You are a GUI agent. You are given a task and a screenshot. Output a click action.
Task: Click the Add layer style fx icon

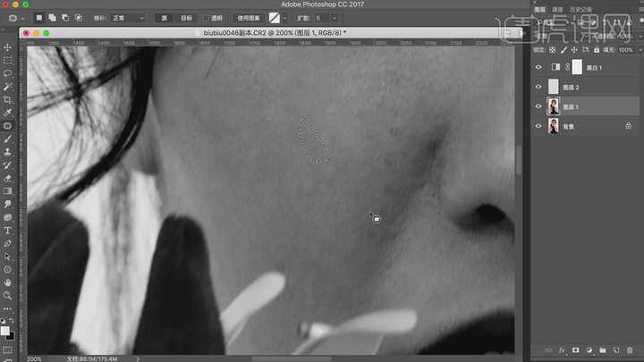click(562, 350)
